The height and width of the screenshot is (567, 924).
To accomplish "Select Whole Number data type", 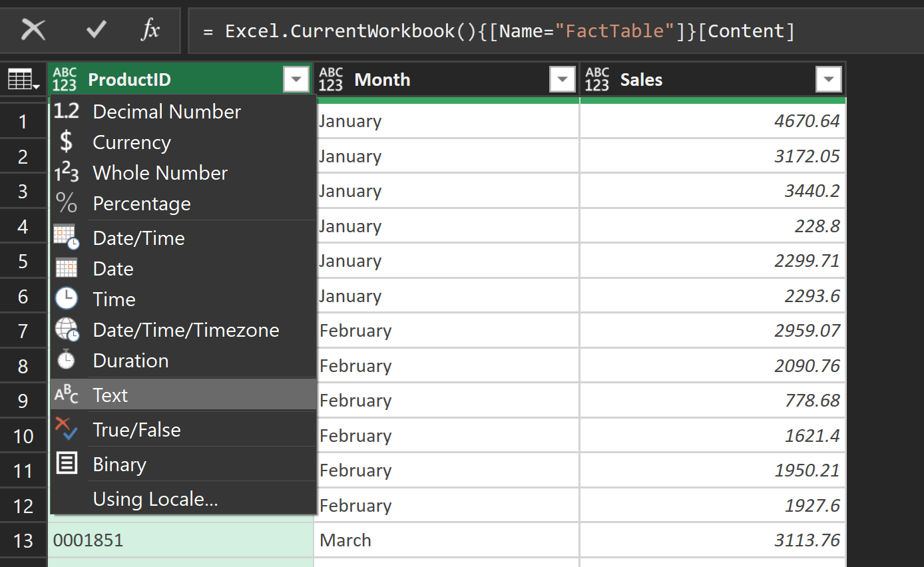I will point(160,173).
